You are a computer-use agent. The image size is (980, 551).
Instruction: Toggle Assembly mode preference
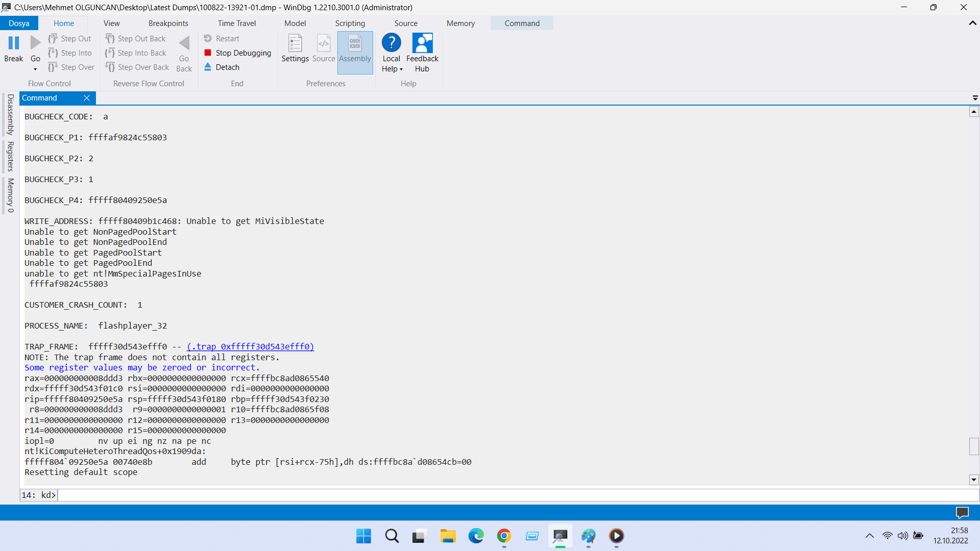pyautogui.click(x=355, y=44)
